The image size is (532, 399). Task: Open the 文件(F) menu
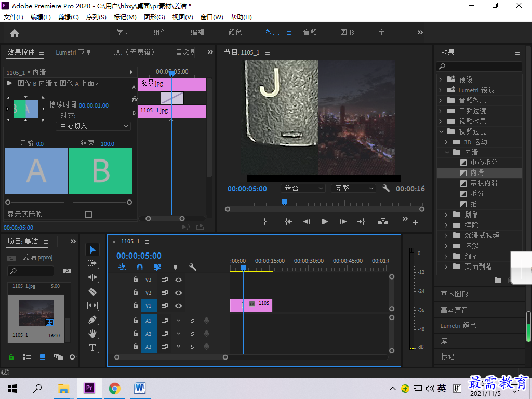[x=13, y=17]
